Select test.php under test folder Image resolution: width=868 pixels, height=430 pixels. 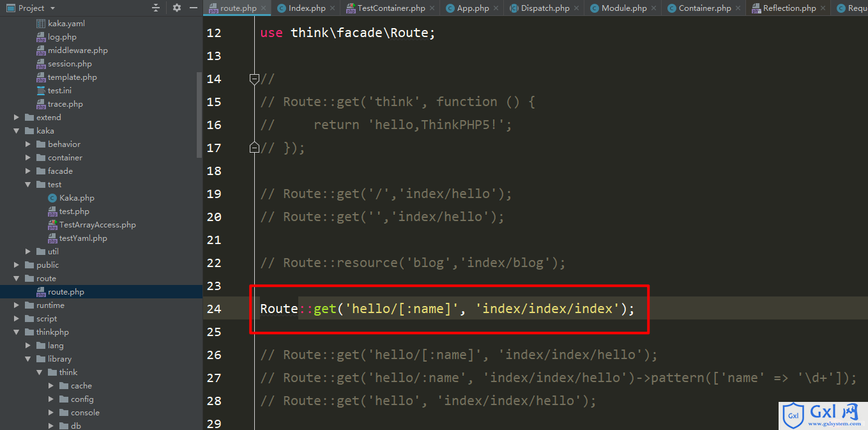click(74, 211)
